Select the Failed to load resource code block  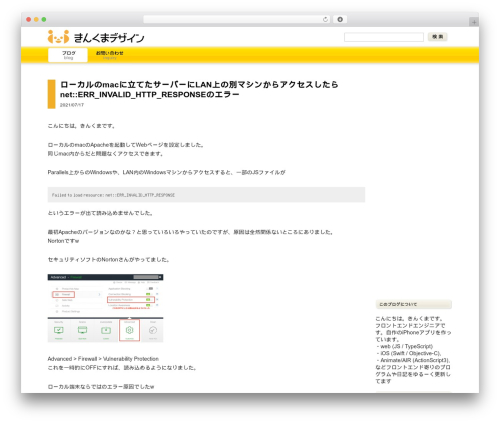pos(206,195)
